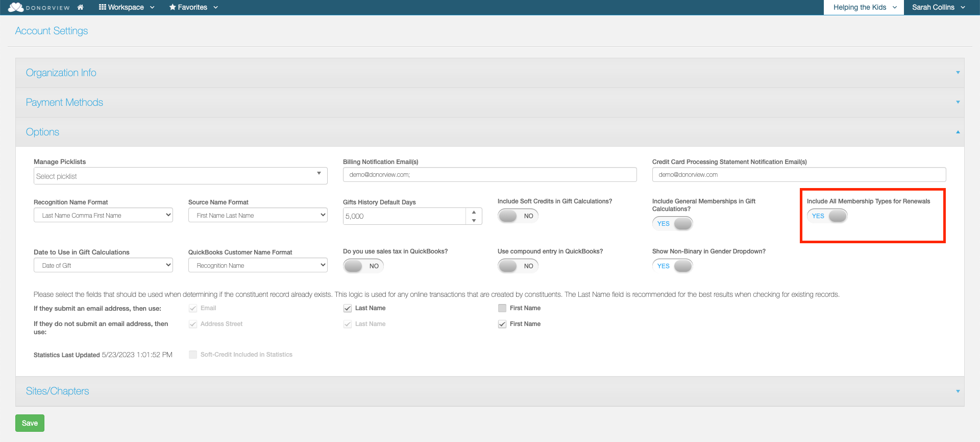The width and height of the screenshot is (980, 442).
Task: Uncheck Last Name for email-submitted matching
Action: pyautogui.click(x=348, y=308)
